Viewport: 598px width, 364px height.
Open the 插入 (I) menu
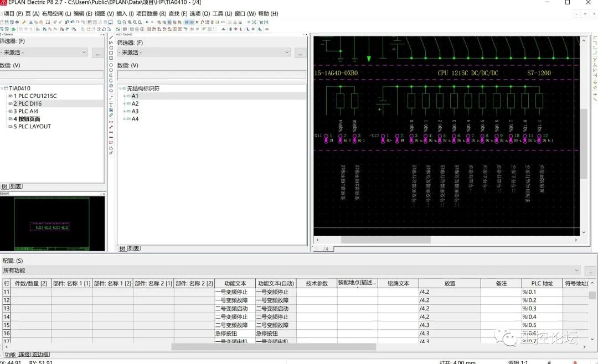tap(125, 13)
